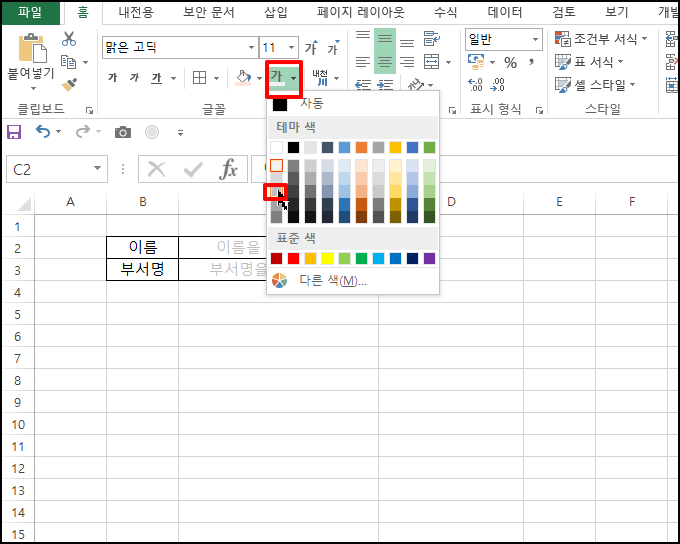The width and height of the screenshot is (680, 544).
Task: Click the accounting number format icon
Action: 476,62
